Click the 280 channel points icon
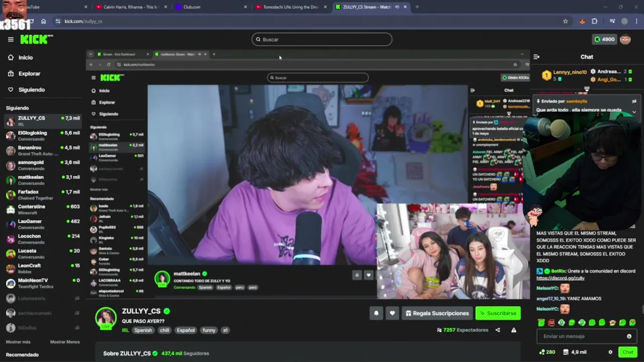 [547, 352]
